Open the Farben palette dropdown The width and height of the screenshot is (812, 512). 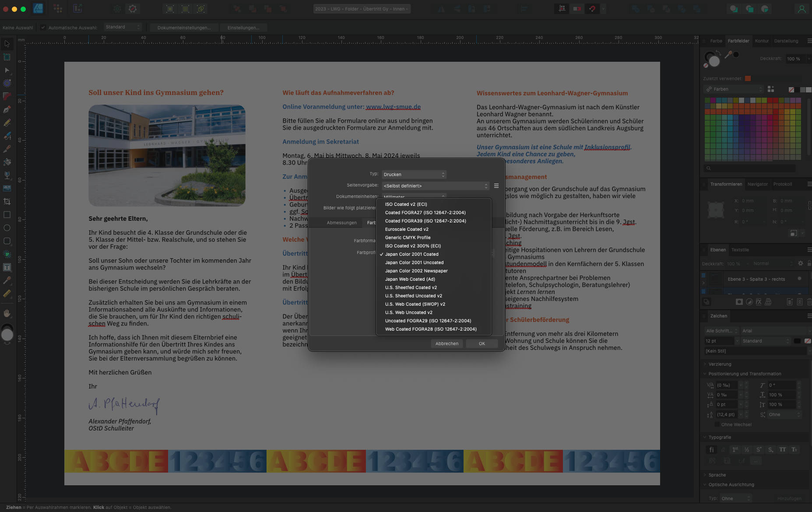734,89
